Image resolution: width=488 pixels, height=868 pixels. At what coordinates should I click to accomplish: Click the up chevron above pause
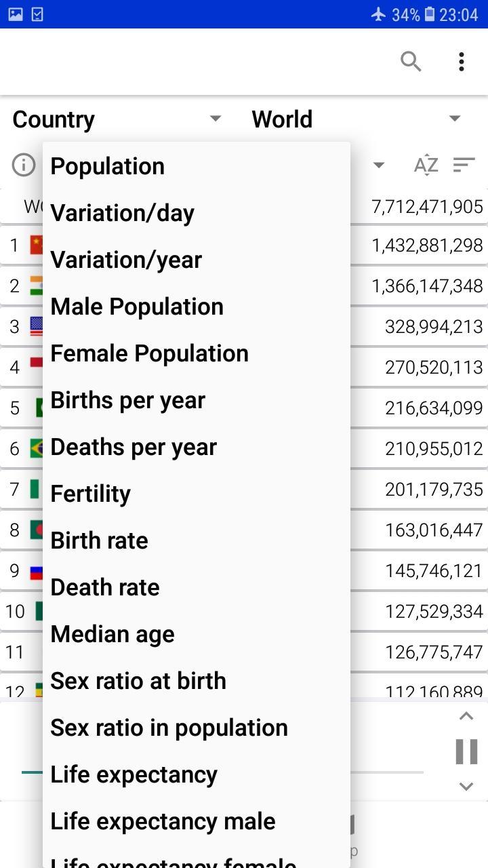[466, 716]
